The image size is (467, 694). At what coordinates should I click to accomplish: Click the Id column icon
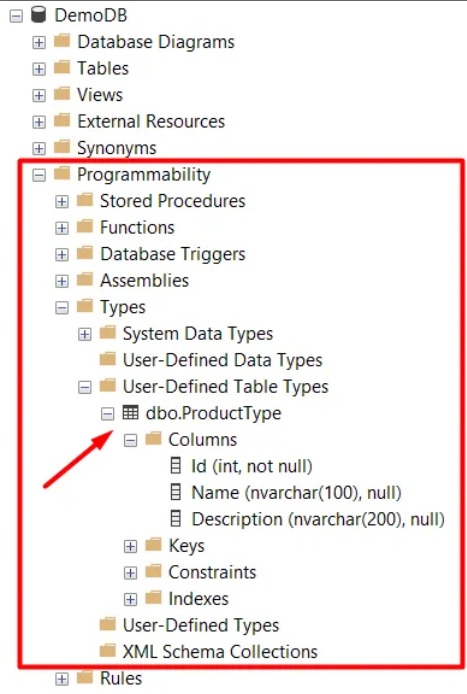tap(176, 466)
